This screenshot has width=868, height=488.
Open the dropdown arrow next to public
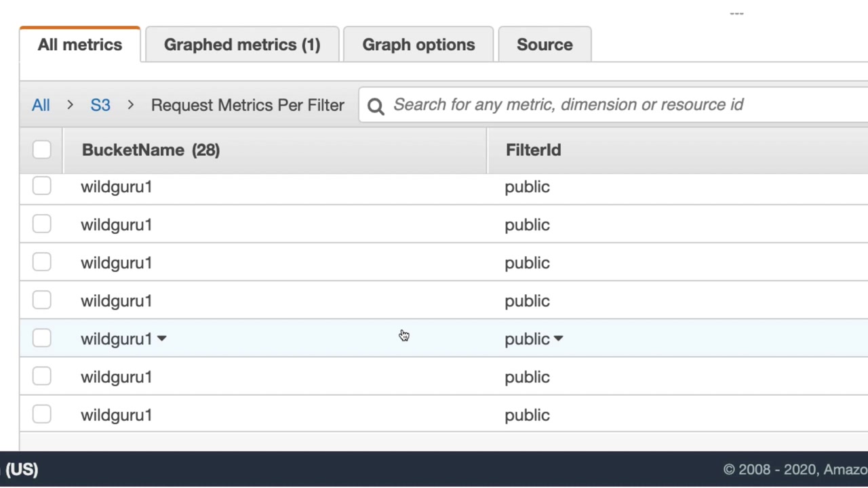tap(558, 338)
